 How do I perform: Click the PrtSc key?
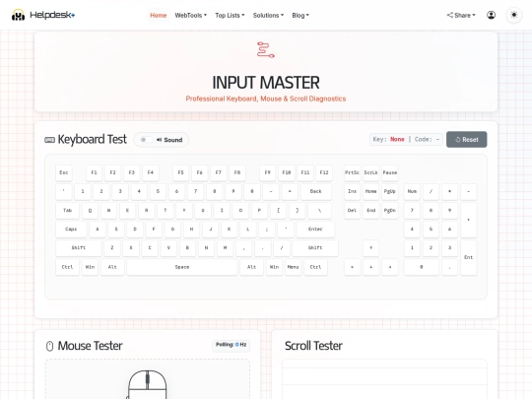tap(352, 172)
